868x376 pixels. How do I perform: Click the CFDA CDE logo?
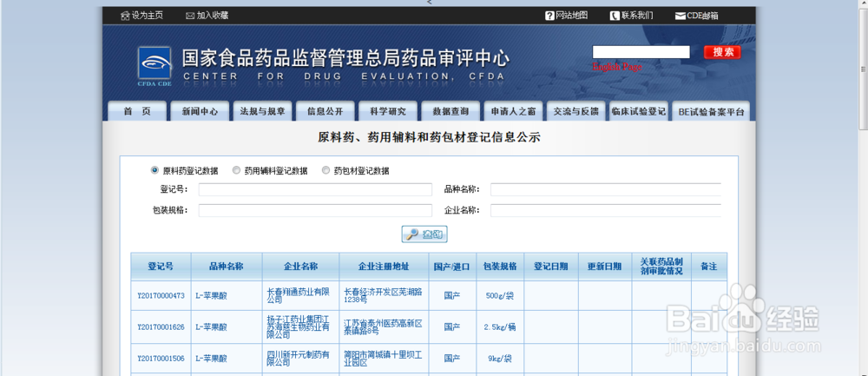click(155, 67)
